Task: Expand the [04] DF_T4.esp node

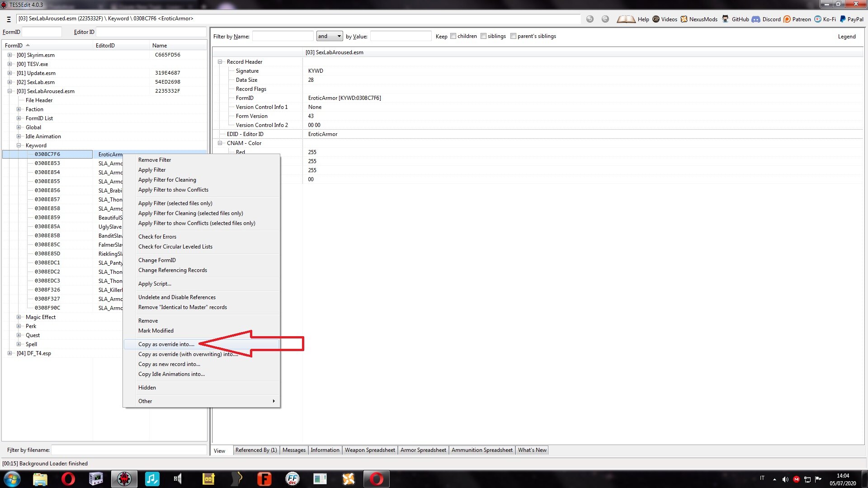Action: coord(9,353)
